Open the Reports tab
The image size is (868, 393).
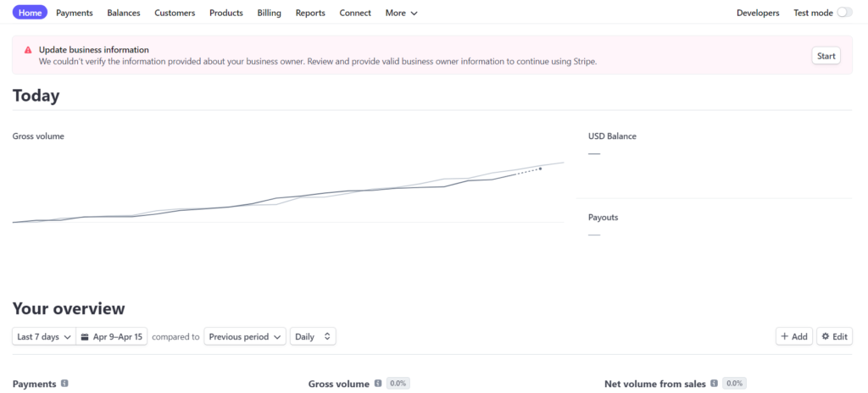pos(310,13)
